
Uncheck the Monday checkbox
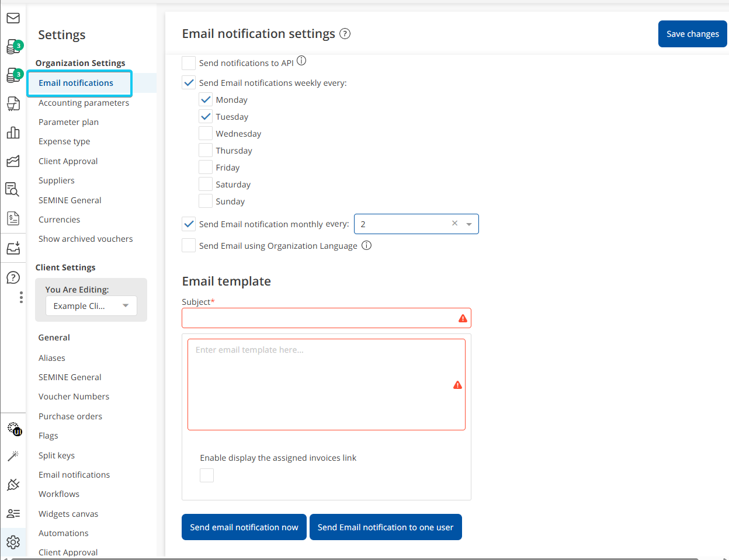pyautogui.click(x=206, y=99)
